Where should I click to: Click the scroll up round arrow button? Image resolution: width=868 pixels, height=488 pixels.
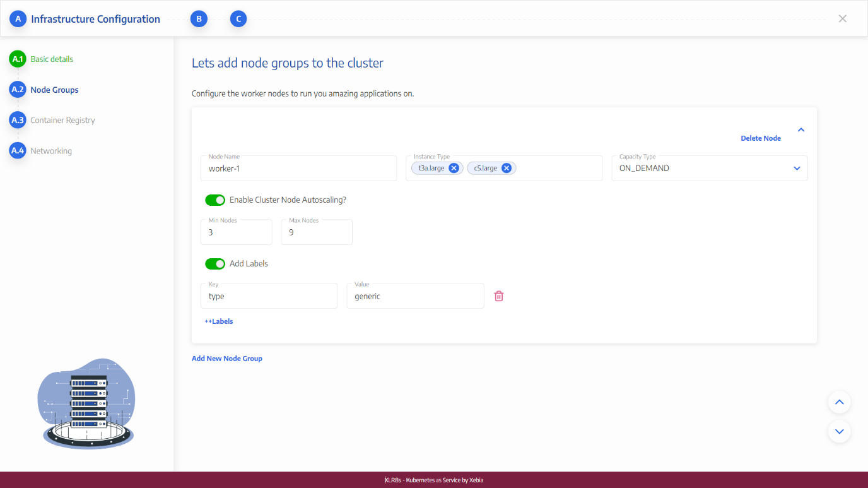pos(839,402)
